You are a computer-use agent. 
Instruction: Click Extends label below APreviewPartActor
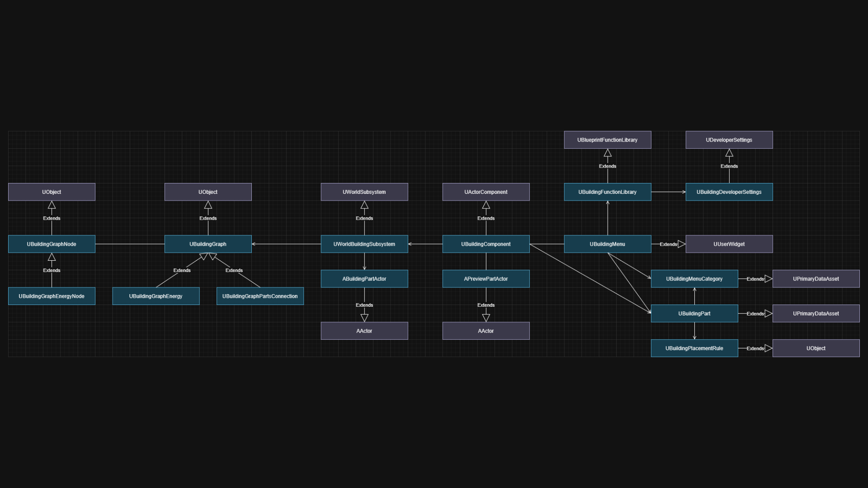pos(486,305)
